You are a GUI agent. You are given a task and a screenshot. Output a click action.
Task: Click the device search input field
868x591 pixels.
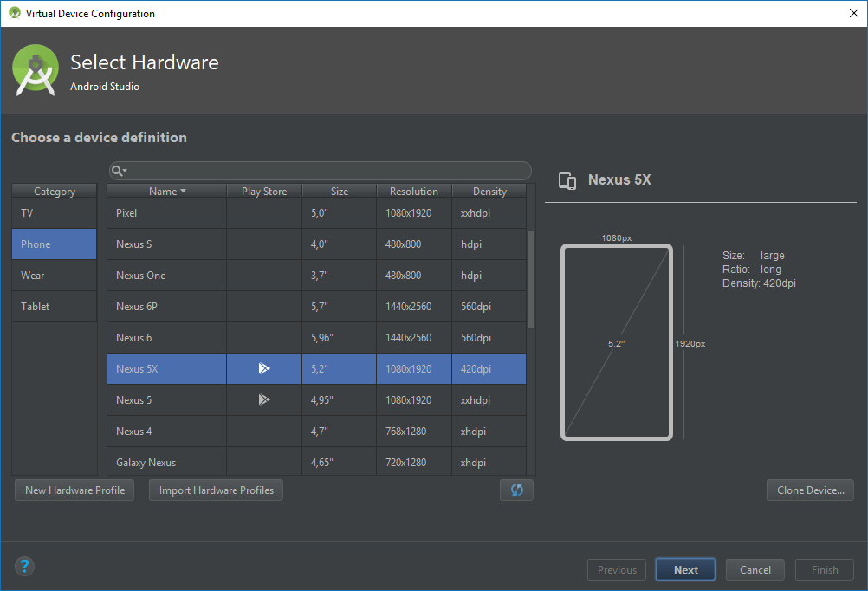[x=320, y=171]
